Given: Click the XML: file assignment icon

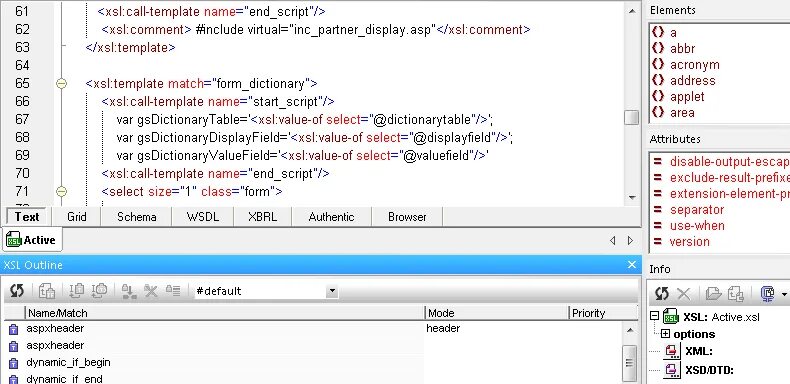Looking at the screenshot, I should point(672,351).
